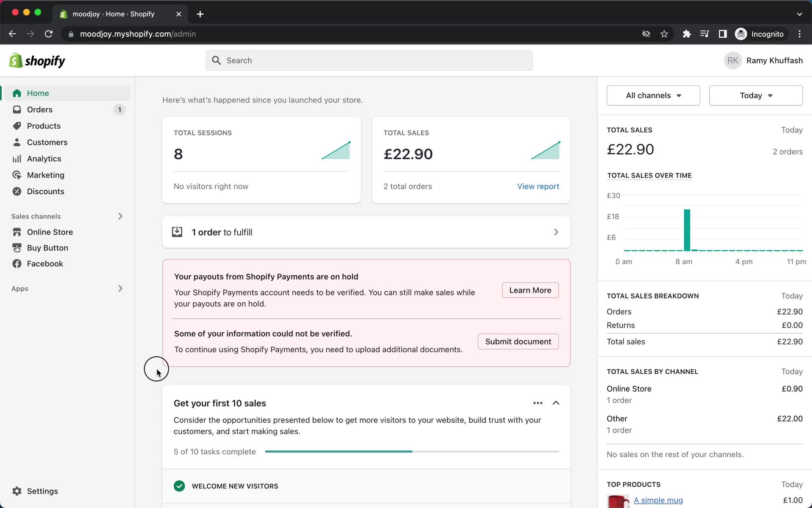The width and height of the screenshot is (812, 508).
Task: Click the Settings gear icon
Action: [x=17, y=491]
